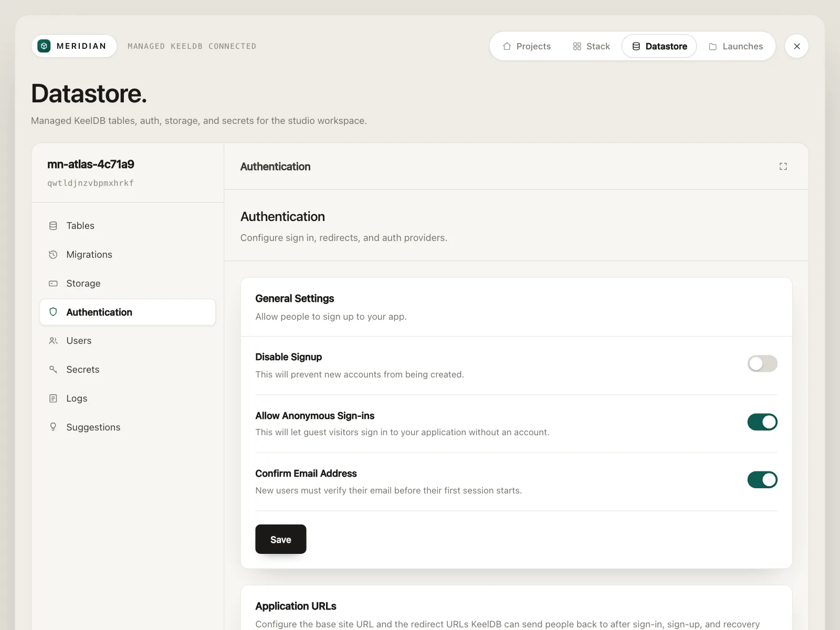Switch to the Stack tab
This screenshot has height=630, width=840.
[x=591, y=46]
